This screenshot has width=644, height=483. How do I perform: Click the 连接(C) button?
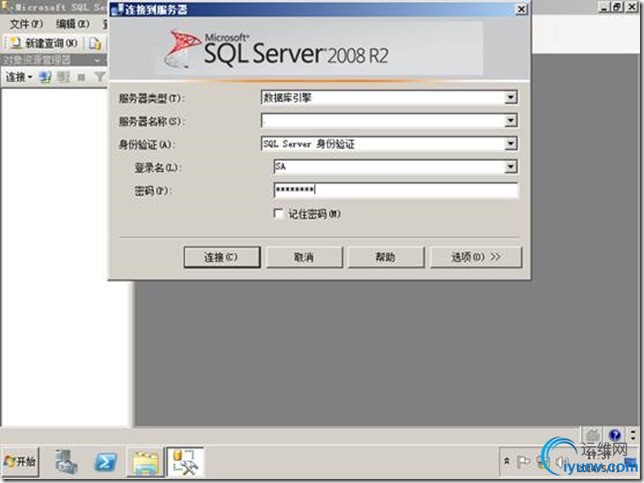[222, 257]
